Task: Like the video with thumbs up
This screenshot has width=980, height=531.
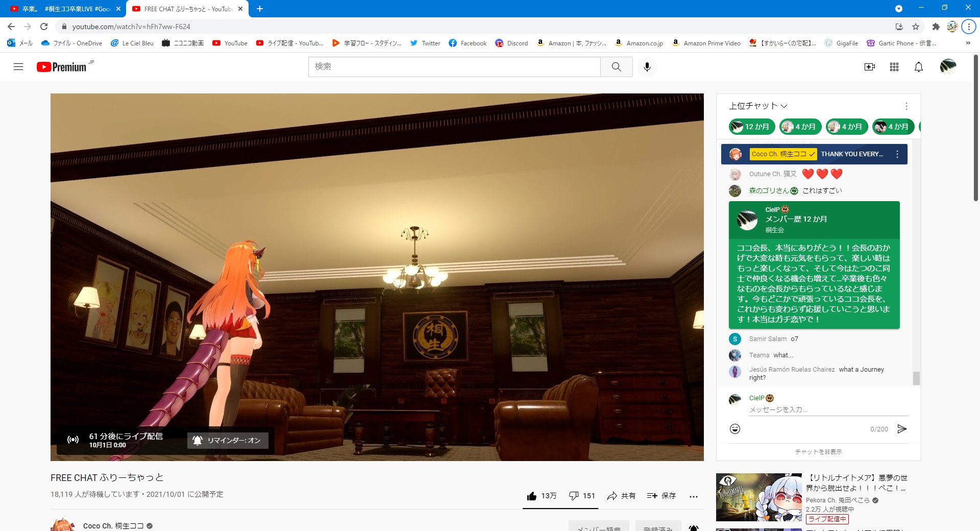Action: [542, 496]
